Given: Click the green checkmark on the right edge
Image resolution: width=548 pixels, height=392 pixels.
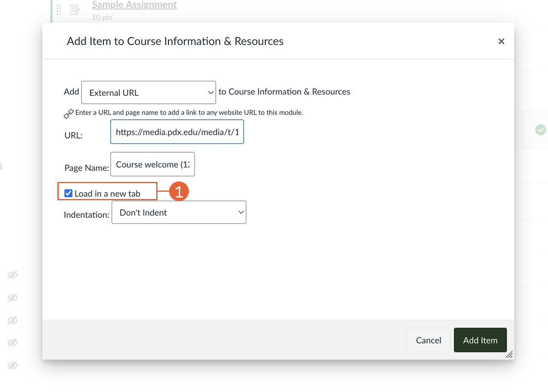Looking at the screenshot, I should click(x=540, y=130).
